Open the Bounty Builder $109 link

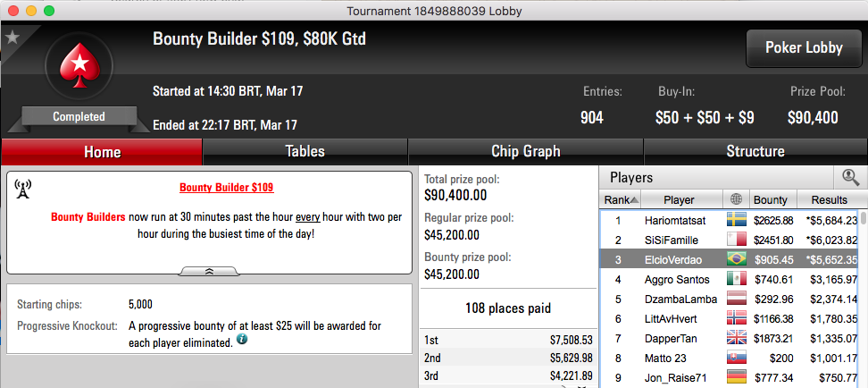click(227, 188)
